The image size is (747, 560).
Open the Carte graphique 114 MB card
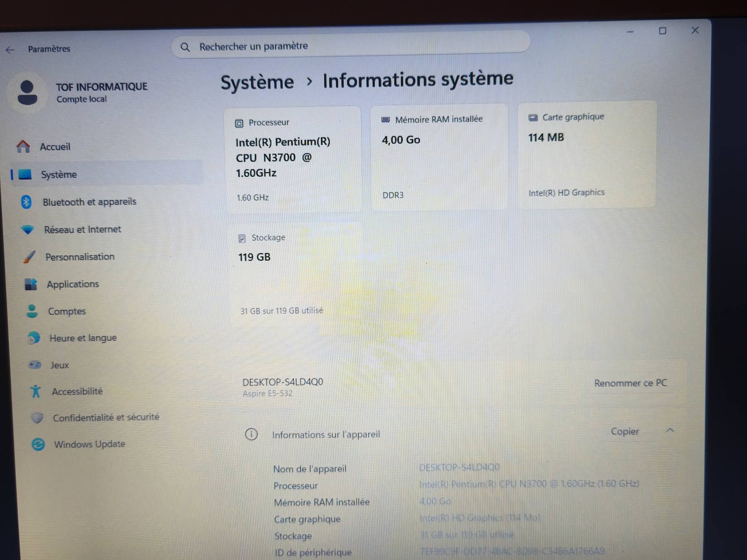pos(587,155)
